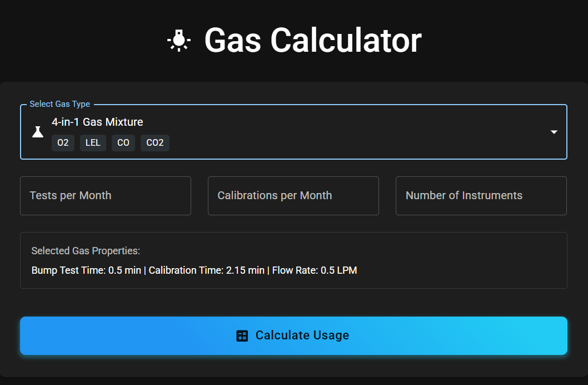
Task: Select the CO gas chip
Action: [123, 143]
